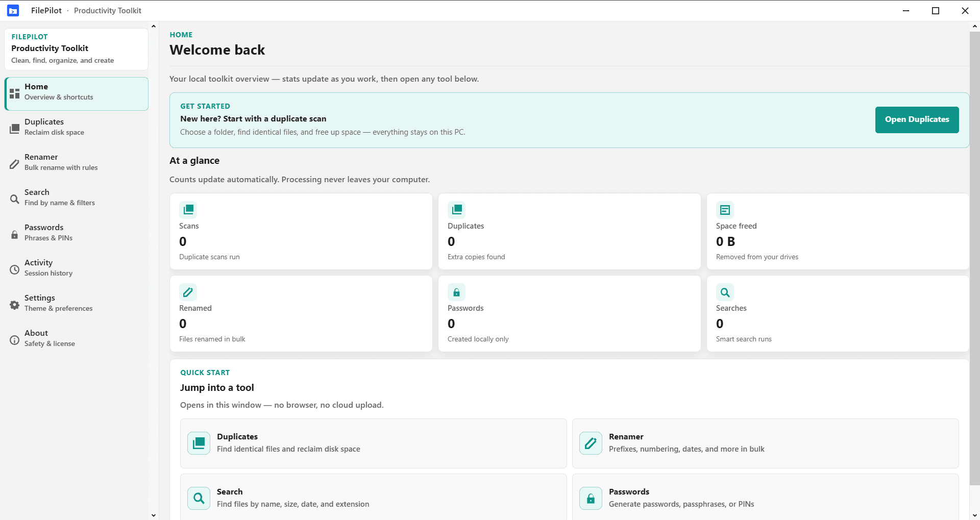This screenshot has width=980, height=520.
Task: View Activity session history
Action: pos(77,270)
